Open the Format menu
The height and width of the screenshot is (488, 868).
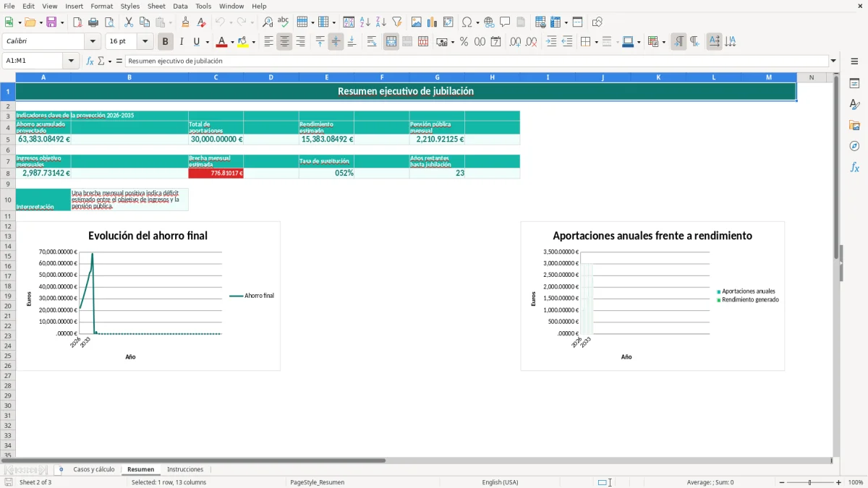click(101, 6)
